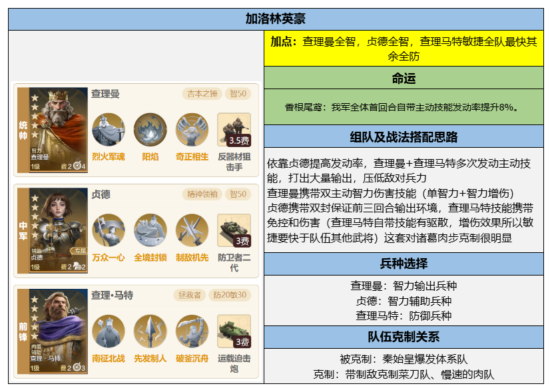The height and width of the screenshot is (392, 552).
Task: Click the 运载迫击炮 vehicle icon
Action: coord(234,331)
